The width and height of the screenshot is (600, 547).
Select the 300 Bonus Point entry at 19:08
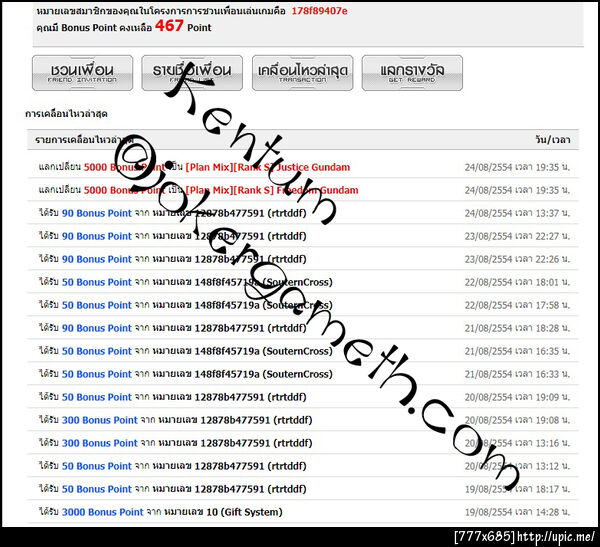pyautogui.click(x=303, y=420)
